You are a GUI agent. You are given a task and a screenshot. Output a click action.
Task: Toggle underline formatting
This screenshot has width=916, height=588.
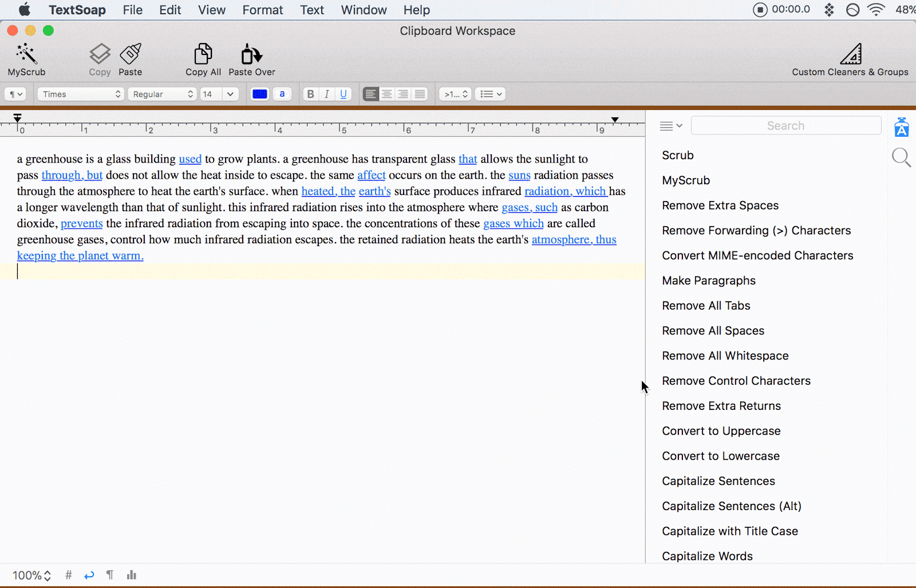[x=343, y=94]
